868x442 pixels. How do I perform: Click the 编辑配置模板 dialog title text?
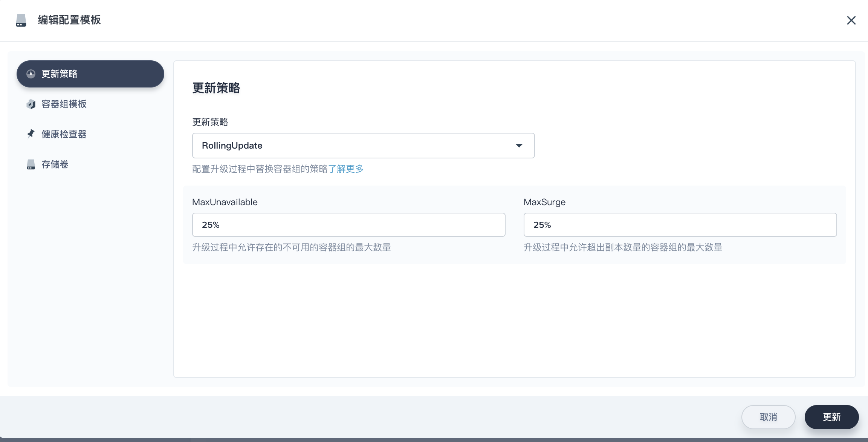[69, 20]
